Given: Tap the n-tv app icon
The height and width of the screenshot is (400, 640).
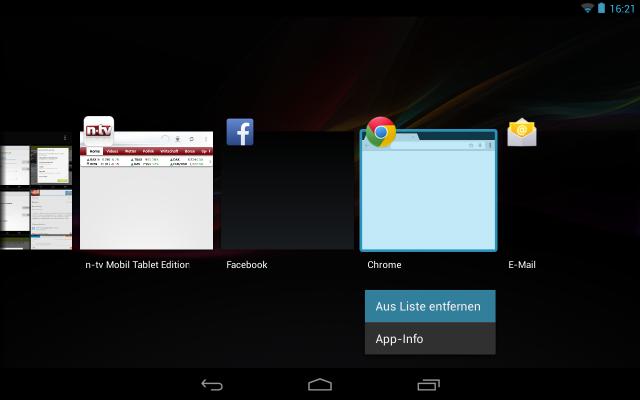Looking at the screenshot, I should [99, 131].
